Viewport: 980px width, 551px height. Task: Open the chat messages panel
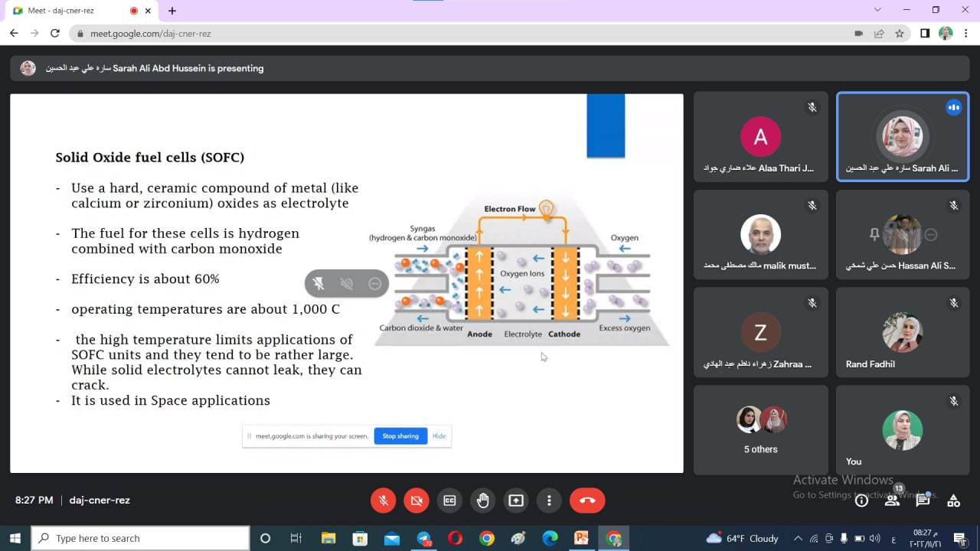(923, 500)
